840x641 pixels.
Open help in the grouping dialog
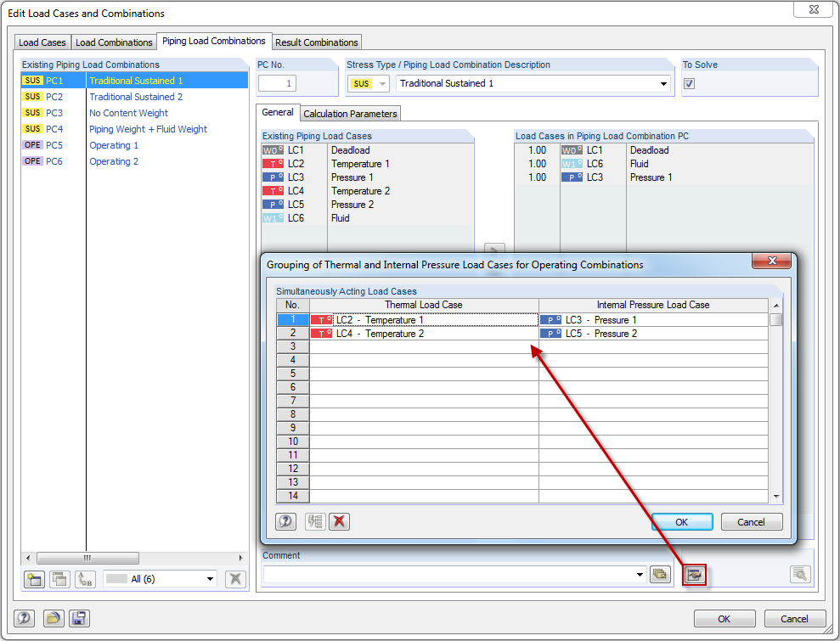tap(285, 521)
